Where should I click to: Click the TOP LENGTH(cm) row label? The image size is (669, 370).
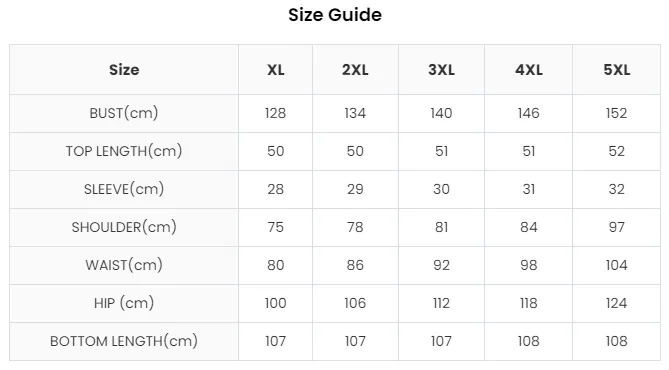tap(124, 151)
